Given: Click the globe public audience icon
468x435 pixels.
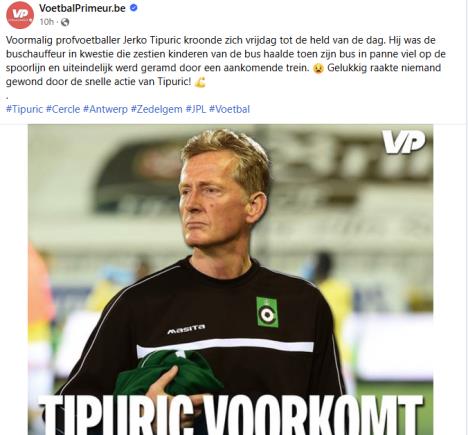Looking at the screenshot, I should coord(65,22).
